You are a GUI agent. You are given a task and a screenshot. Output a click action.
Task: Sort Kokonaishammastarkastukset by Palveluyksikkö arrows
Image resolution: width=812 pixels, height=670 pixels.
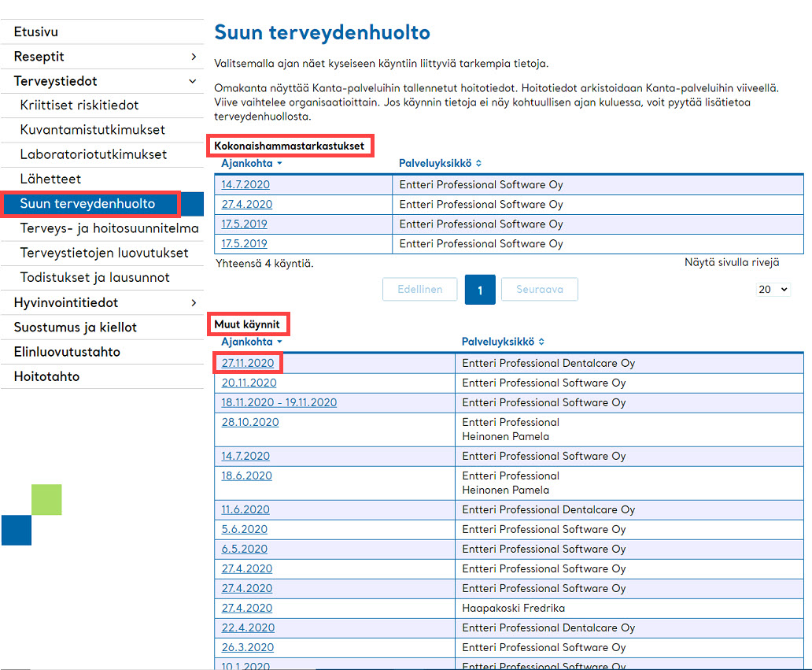point(478,163)
